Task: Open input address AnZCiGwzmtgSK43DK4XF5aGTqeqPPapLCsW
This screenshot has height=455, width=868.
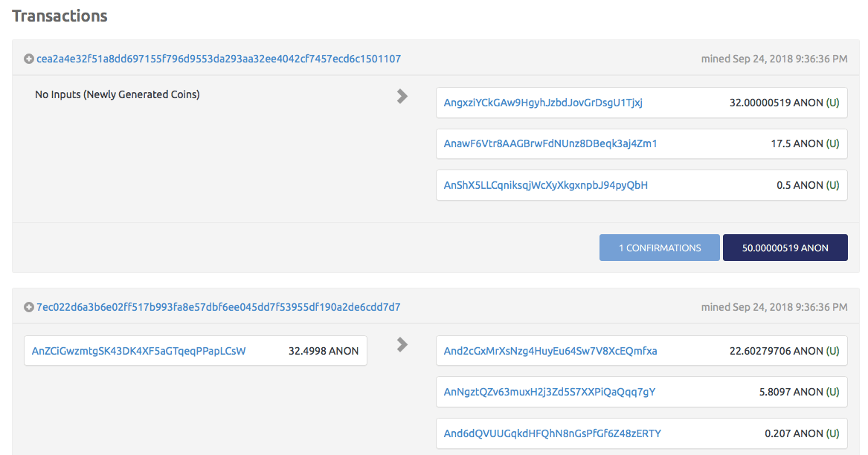Action: tap(138, 351)
